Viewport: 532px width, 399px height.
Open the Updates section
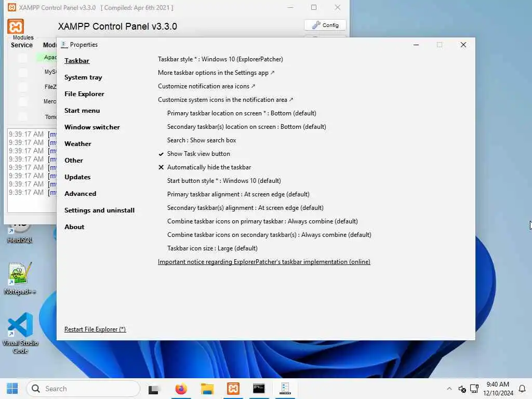coord(77,177)
